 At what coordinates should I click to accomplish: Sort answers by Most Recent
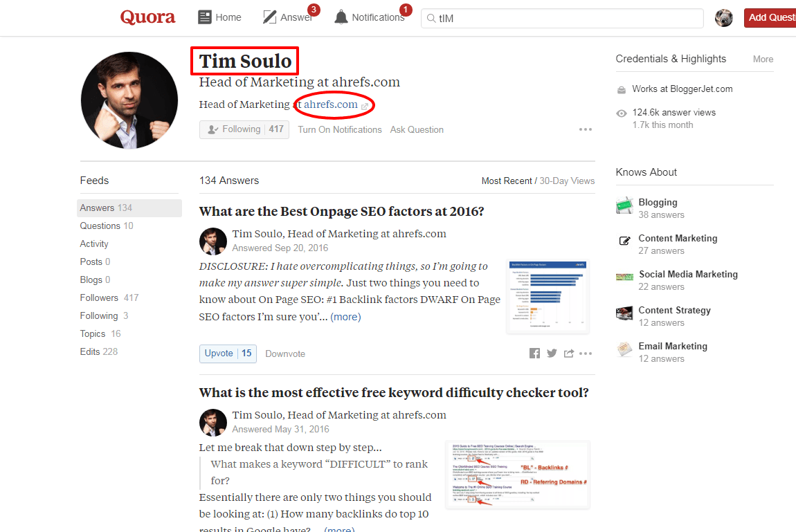507,181
